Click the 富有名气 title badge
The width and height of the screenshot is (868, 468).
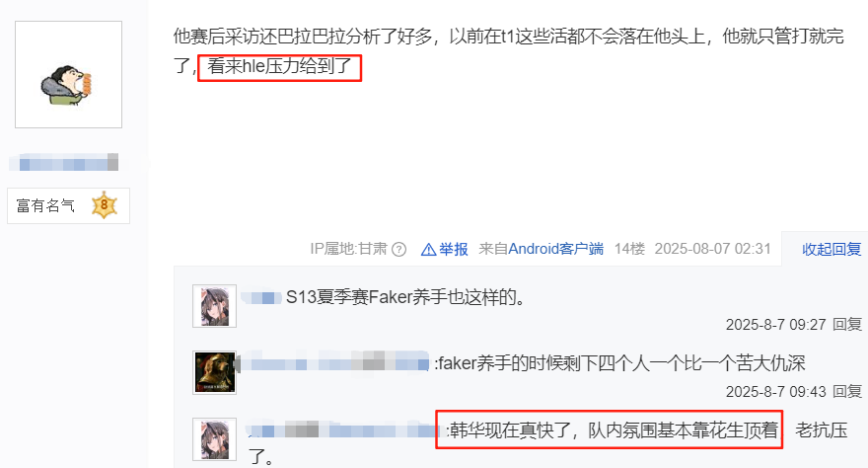68,205
